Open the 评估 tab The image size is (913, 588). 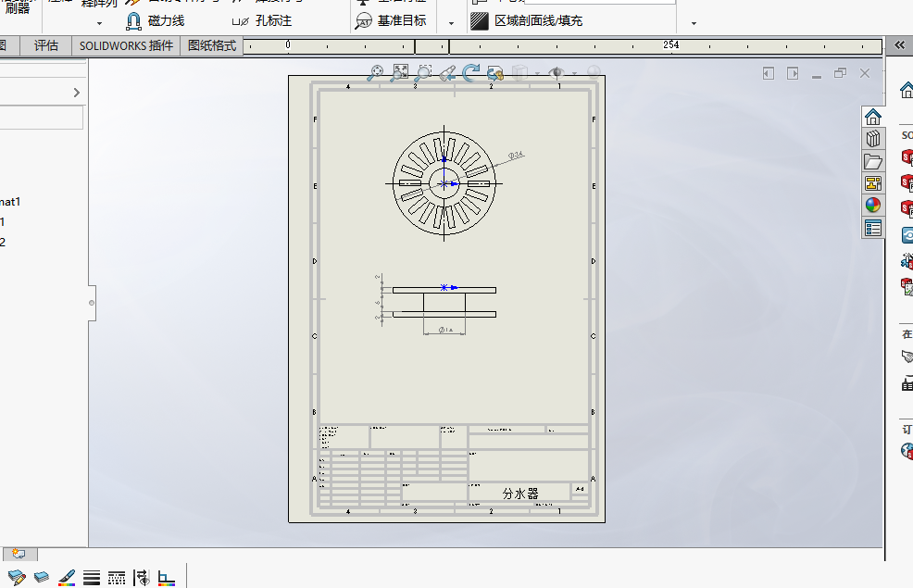(46, 45)
